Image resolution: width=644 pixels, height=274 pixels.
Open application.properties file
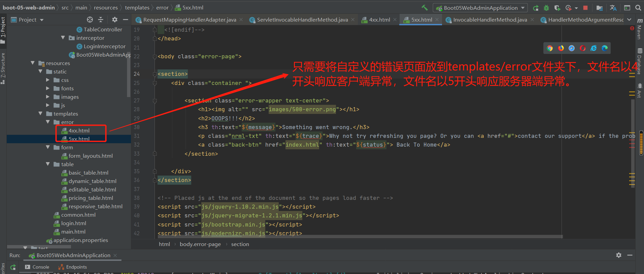80,240
